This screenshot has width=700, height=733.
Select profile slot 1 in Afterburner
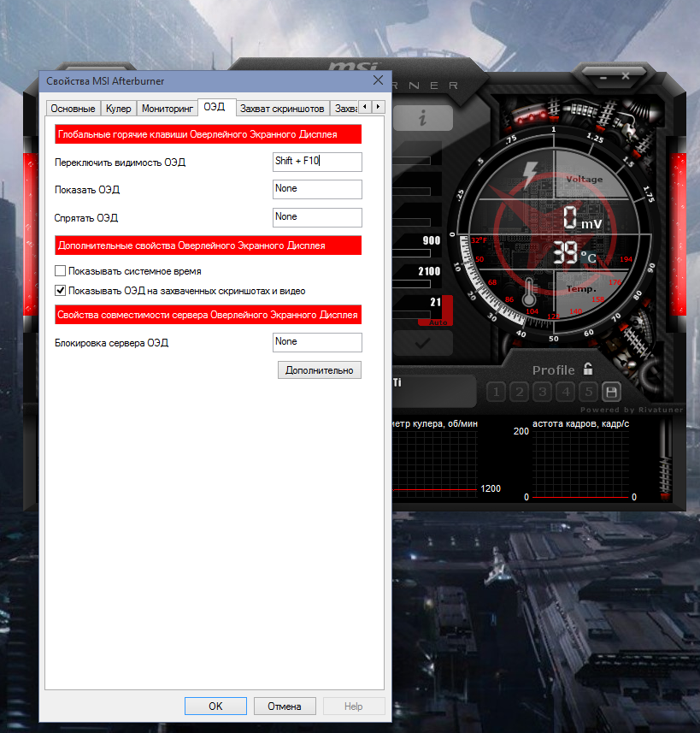497,392
